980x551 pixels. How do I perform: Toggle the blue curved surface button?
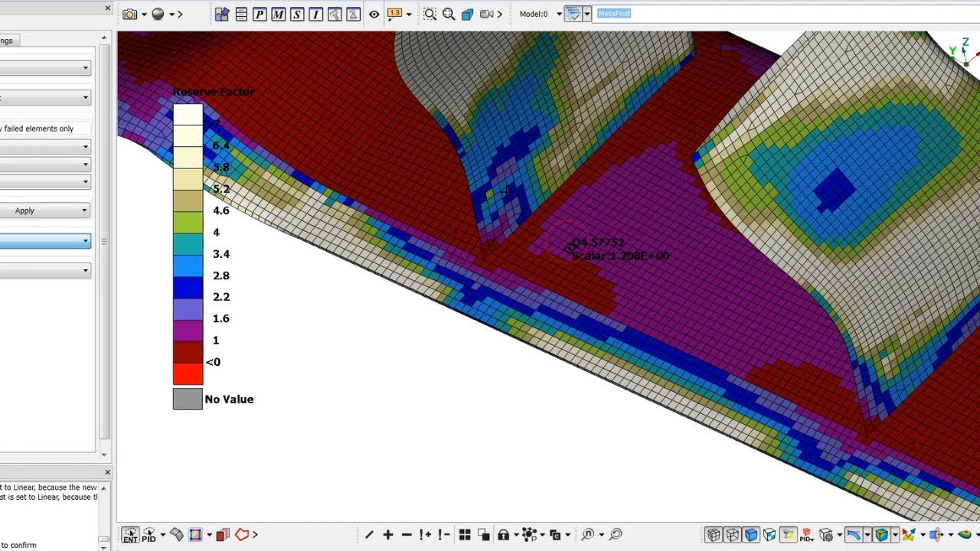(x=854, y=535)
